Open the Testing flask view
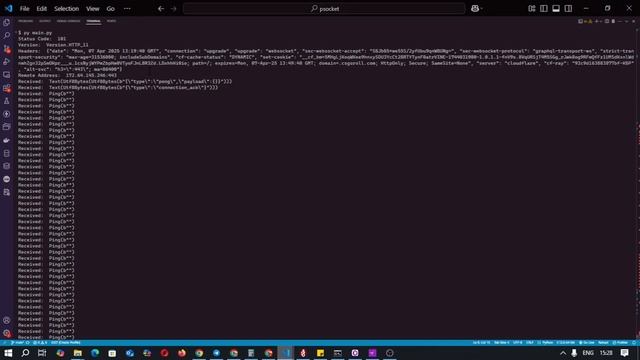Image resolution: width=640 pixels, height=360 pixels. pos(7,101)
